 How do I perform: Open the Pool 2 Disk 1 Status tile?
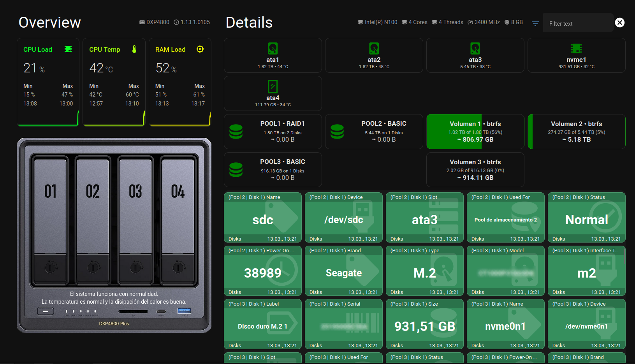point(586,217)
